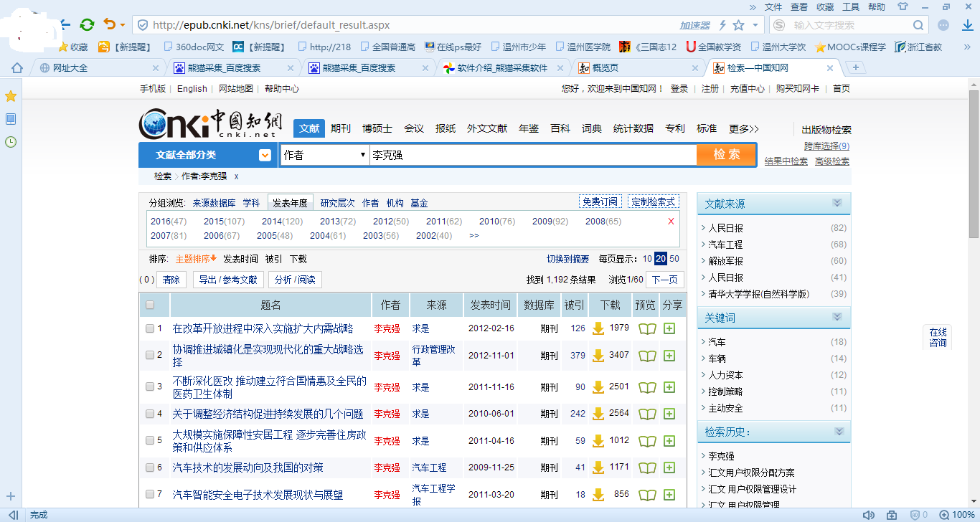980x522 pixels.
Task: Open 高级检索 advanced search link
Action: click(x=832, y=161)
